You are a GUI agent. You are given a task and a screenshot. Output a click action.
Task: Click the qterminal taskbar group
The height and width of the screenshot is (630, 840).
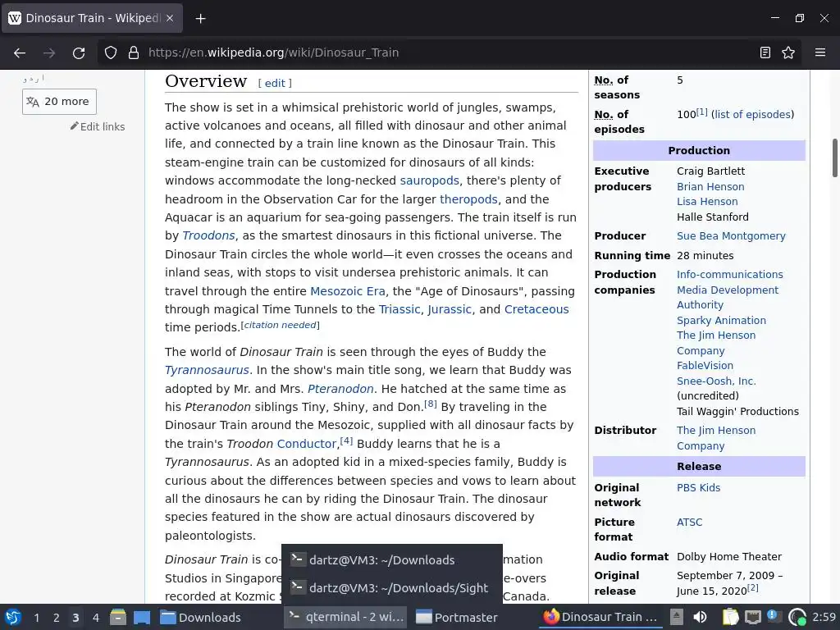pos(345,617)
